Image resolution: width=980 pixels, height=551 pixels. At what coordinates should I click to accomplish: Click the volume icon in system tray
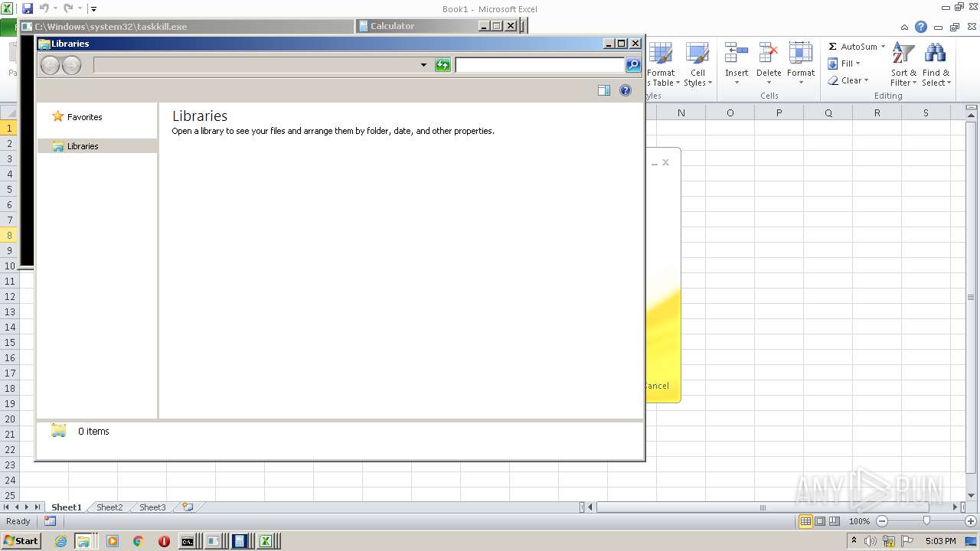[871, 541]
